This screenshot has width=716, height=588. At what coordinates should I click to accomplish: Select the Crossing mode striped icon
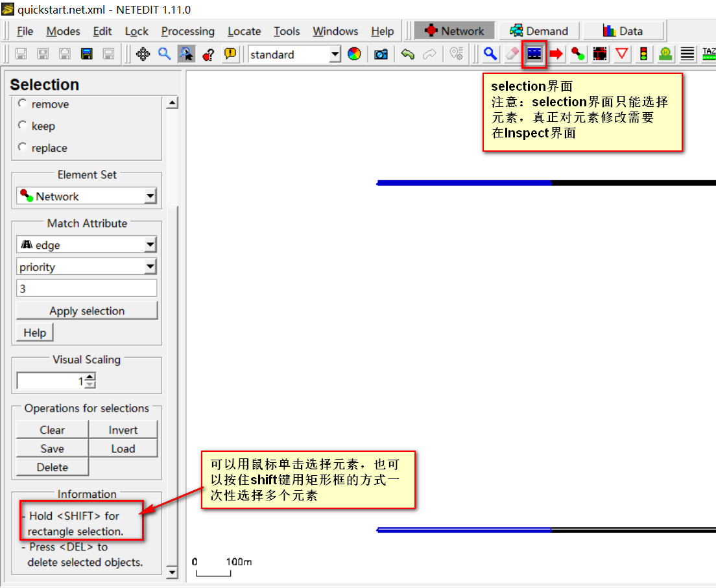click(x=687, y=54)
